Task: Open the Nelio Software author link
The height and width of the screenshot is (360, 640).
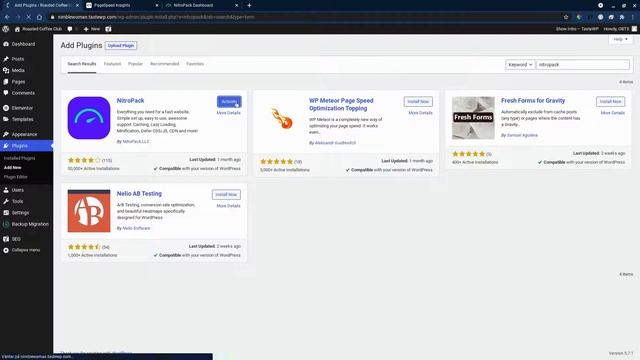Action: pyautogui.click(x=136, y=228)
